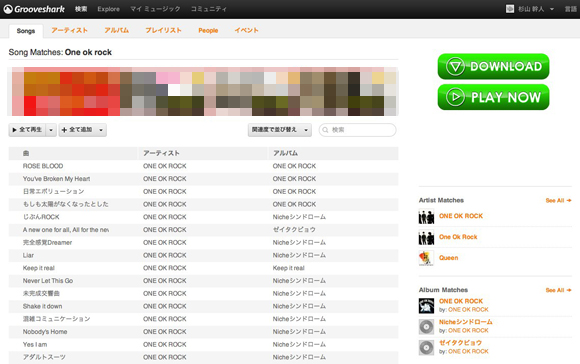Select the song Keep it real
The width and height of the screenshot is (580, 364).
[38, 268]
